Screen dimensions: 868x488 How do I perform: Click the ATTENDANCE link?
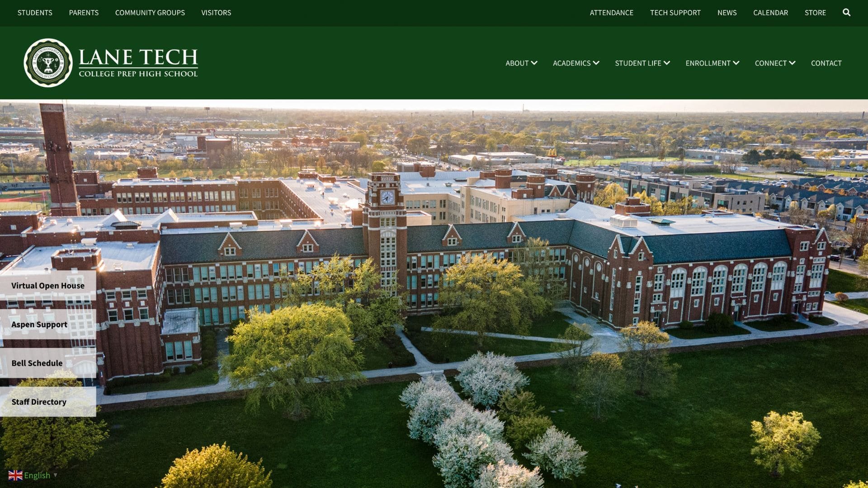tap(611, 13)
